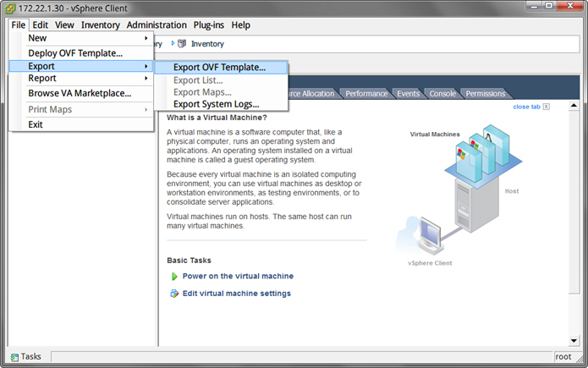
Task: Click the green Power on play icon
Action: coord(174,277)
